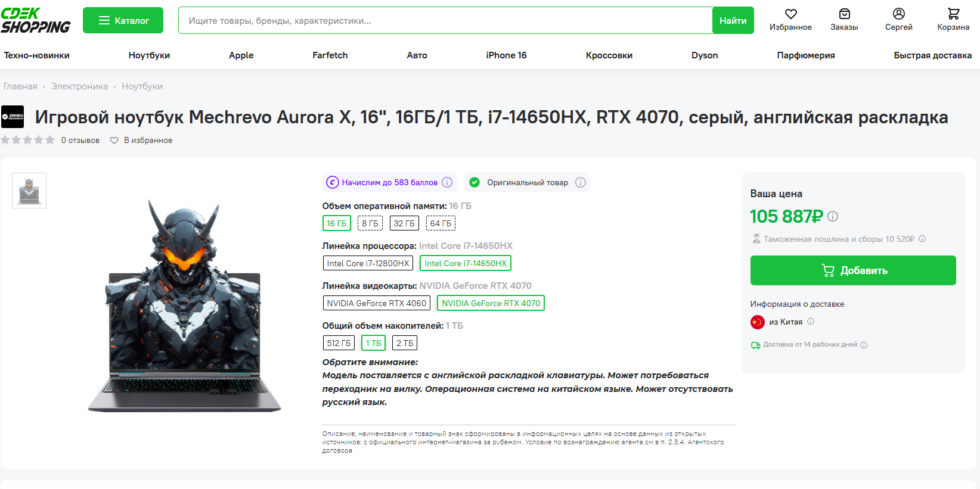Select 32 ГБ RAM option

[x=404, y=223]
